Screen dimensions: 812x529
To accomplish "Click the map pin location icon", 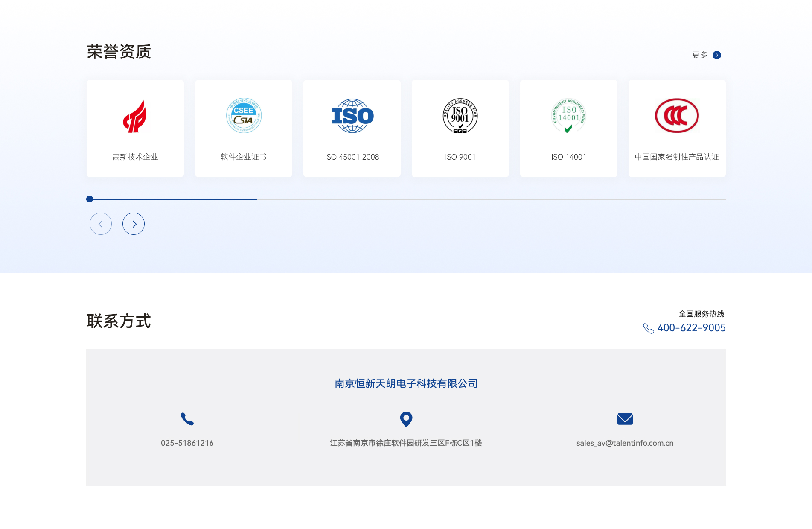I will [406, 419].
